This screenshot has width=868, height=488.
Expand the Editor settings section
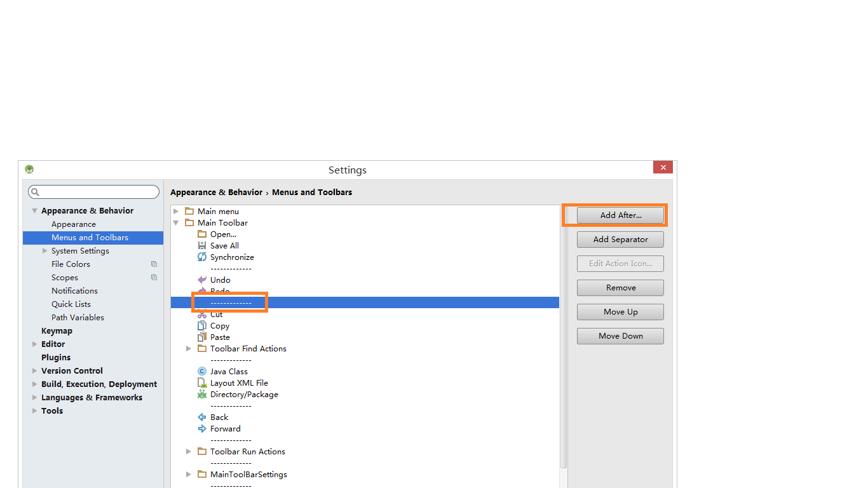click(x=35, y=344)
